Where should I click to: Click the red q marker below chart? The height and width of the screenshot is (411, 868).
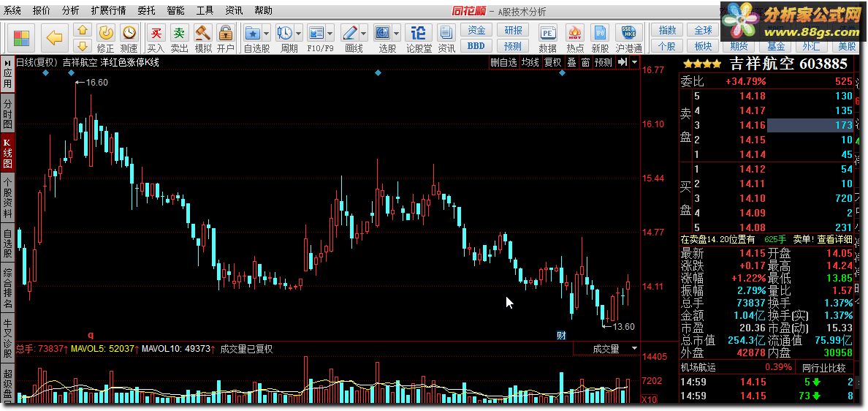[91, 335]
